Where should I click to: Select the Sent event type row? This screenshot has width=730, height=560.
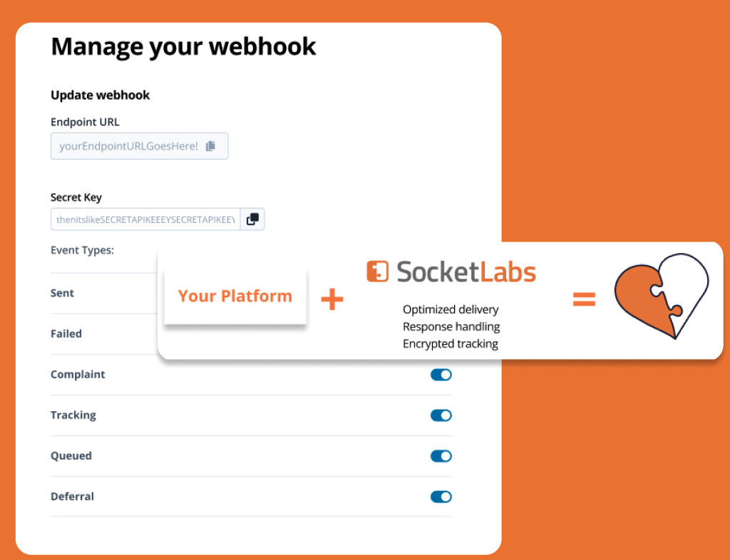pos(104,294)
